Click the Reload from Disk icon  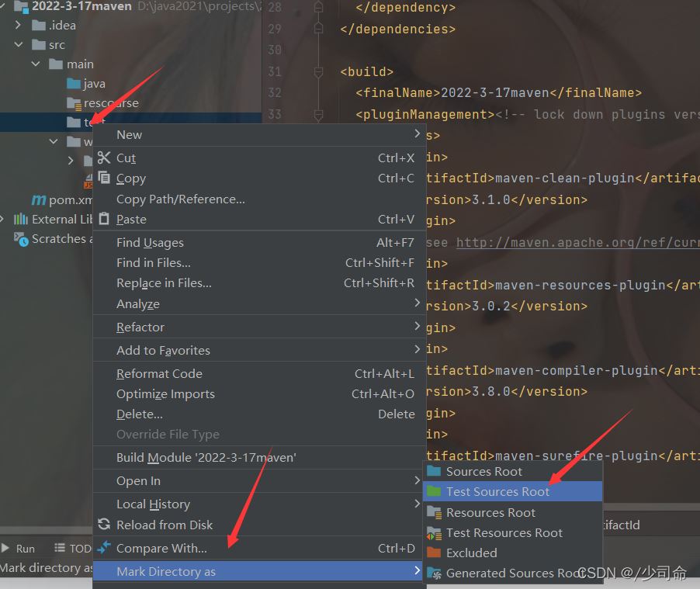coord(104,525)
